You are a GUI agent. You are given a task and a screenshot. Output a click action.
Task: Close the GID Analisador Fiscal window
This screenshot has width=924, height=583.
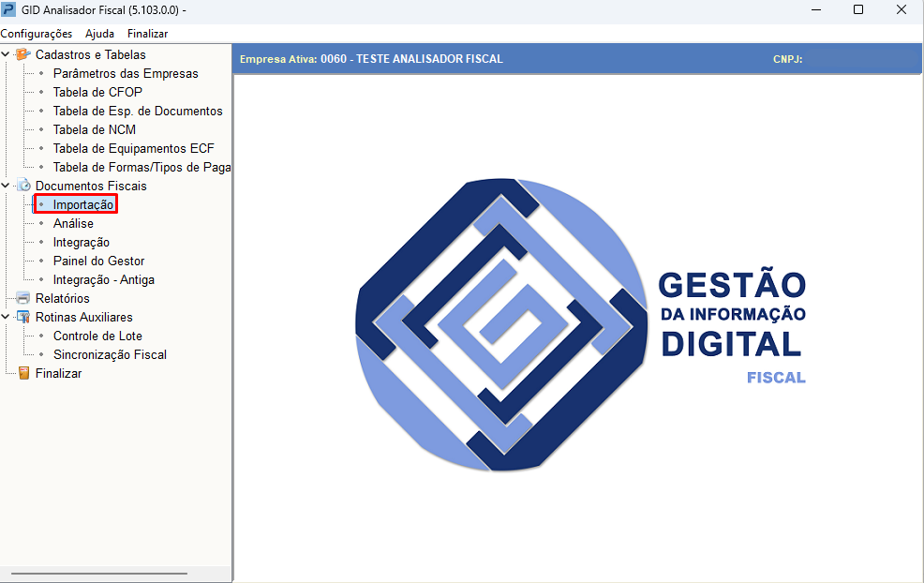pyautogui.click(x=902, y=10)
